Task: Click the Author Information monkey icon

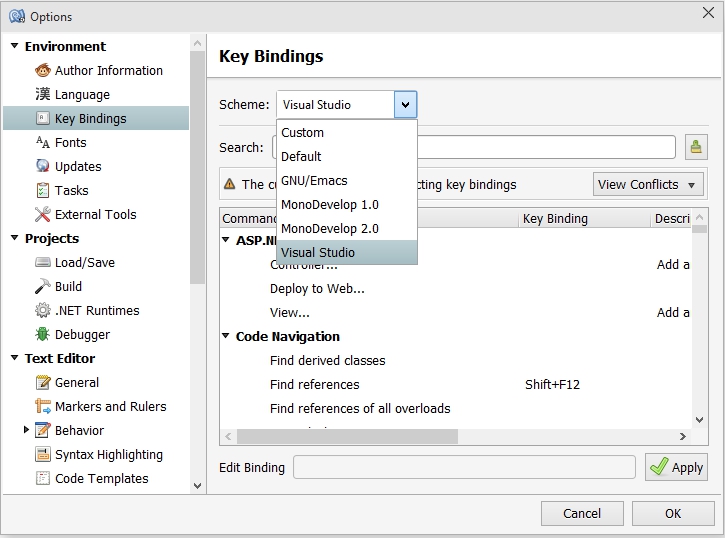Action: [43, 70]
